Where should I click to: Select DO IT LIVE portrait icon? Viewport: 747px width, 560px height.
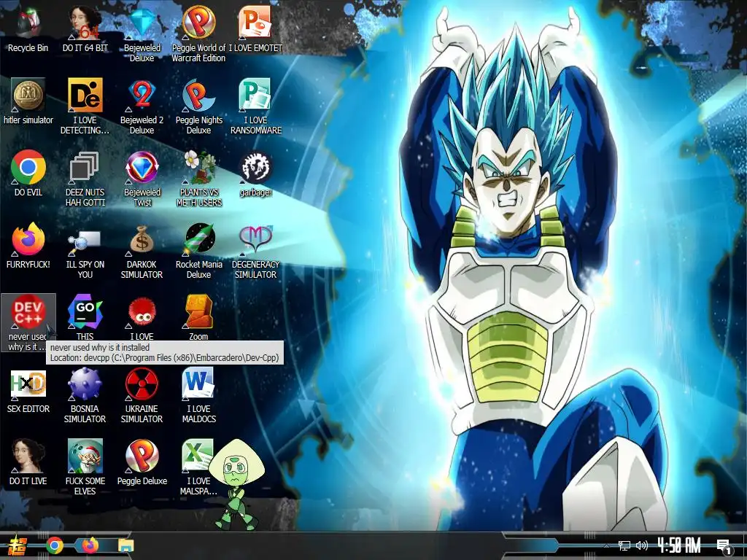pos(28,456)
